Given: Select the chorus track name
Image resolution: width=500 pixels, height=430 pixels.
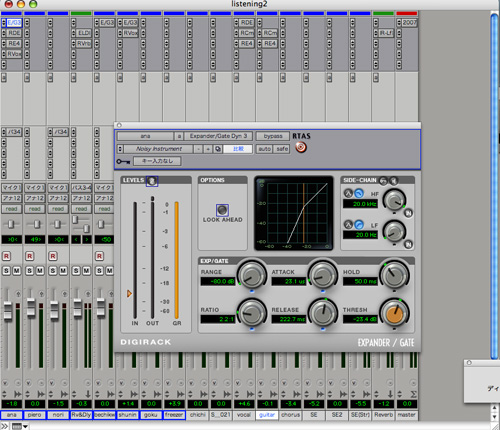Looking at the screenshot, I should point(290,415).
